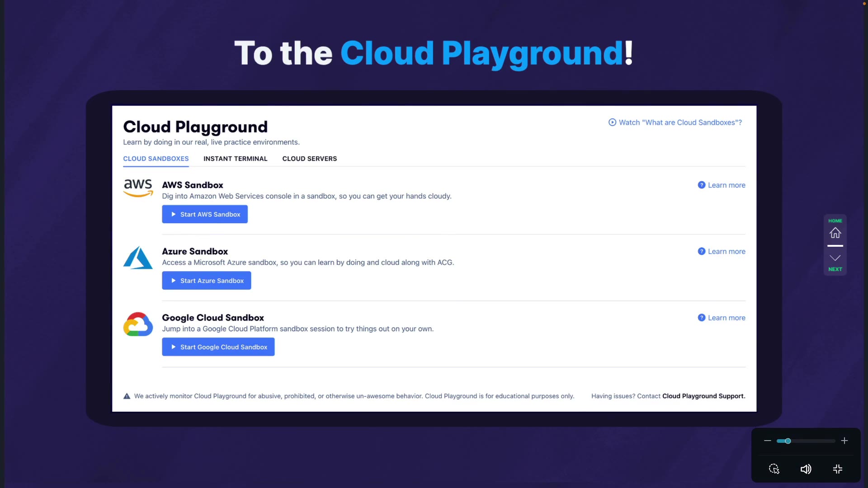Screen dimensions: 868x488
Task: Click the Next chevron arrow
Action: point(835,258)
